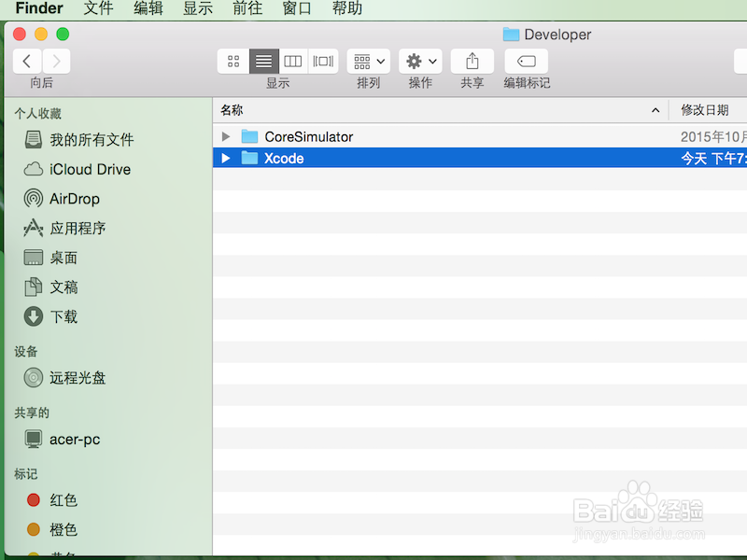Switch to column view
Viewport: 747px width, 560px height.
tap(293, 61)
